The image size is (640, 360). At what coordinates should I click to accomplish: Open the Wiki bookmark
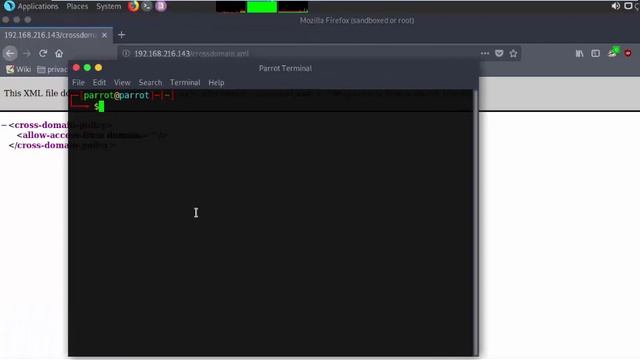19,69
